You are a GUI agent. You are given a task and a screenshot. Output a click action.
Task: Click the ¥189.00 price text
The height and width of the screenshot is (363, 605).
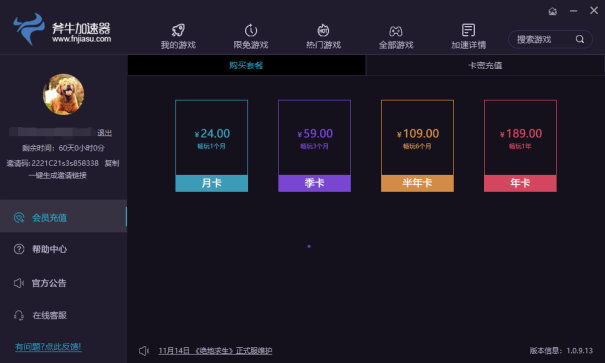coord(521,133)
